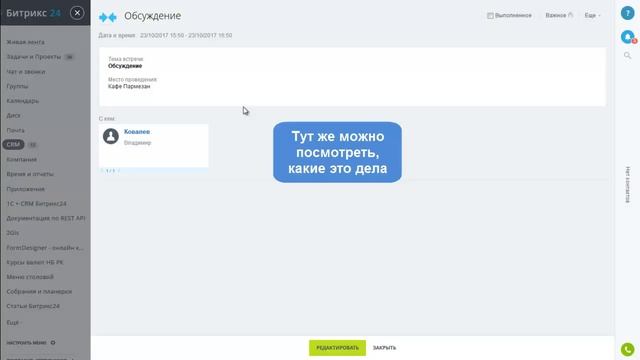
Task: Open Время и отчеты
Action: coord(30,174)
